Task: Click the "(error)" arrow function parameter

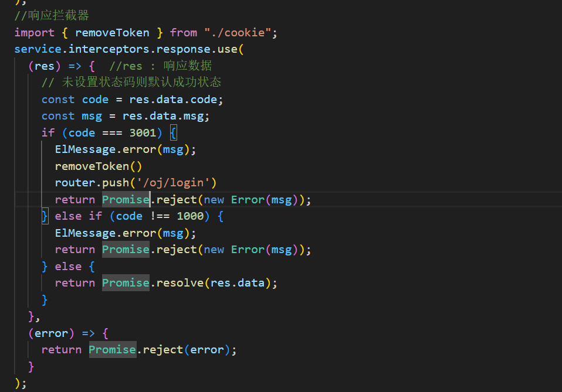Action: (x=51, y=333)
